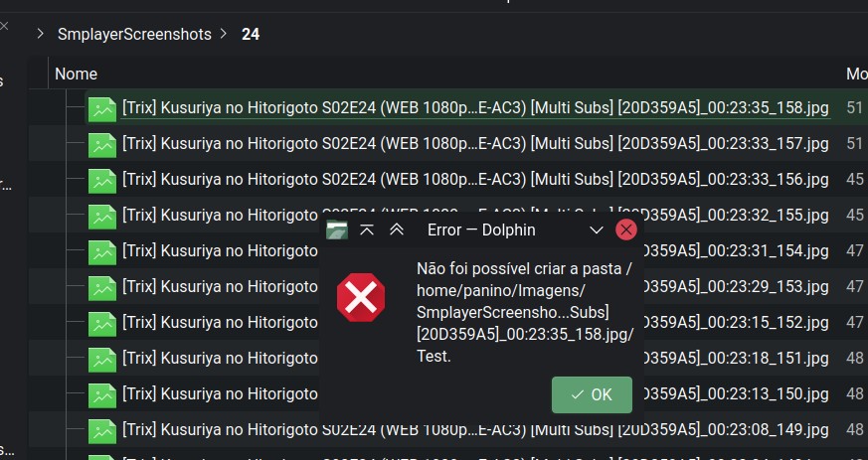Expand chevron between SmplayerScreenshots and 24
The image size is (868, 460).
click(x=223, y=34)
